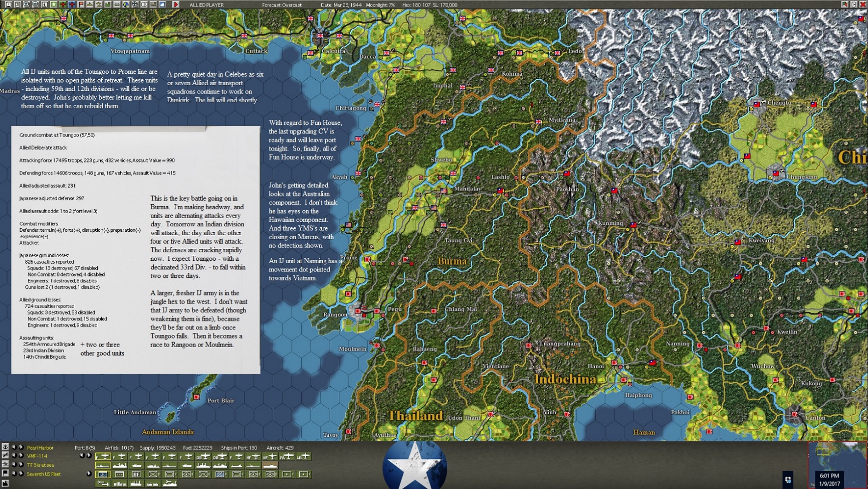Click the VMF-114 unit name
This screenshot has height=489, width=868.
[x=37, y=456]
